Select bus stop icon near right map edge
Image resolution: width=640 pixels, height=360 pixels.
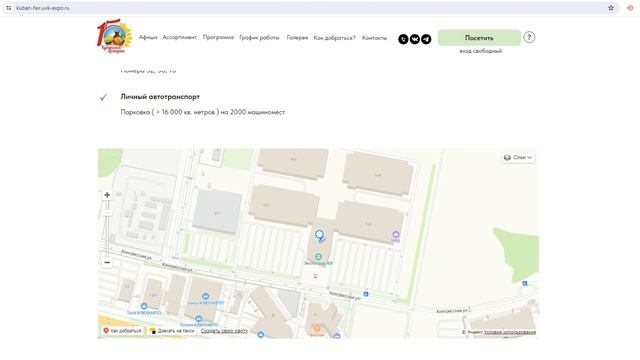coord(524,283)
